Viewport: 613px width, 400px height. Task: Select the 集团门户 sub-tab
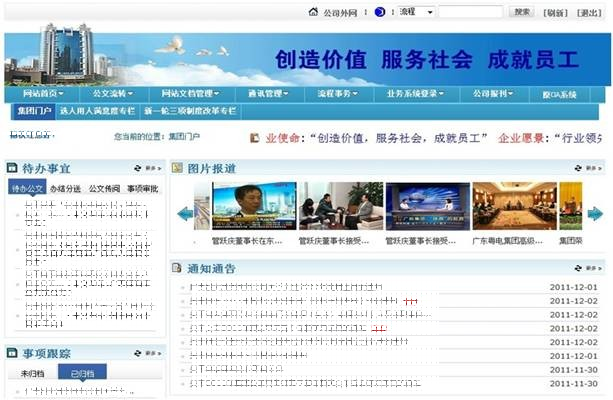34,111
